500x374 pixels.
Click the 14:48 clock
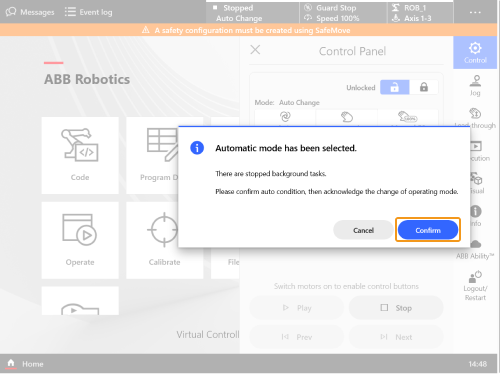click(x=478, y=364)
